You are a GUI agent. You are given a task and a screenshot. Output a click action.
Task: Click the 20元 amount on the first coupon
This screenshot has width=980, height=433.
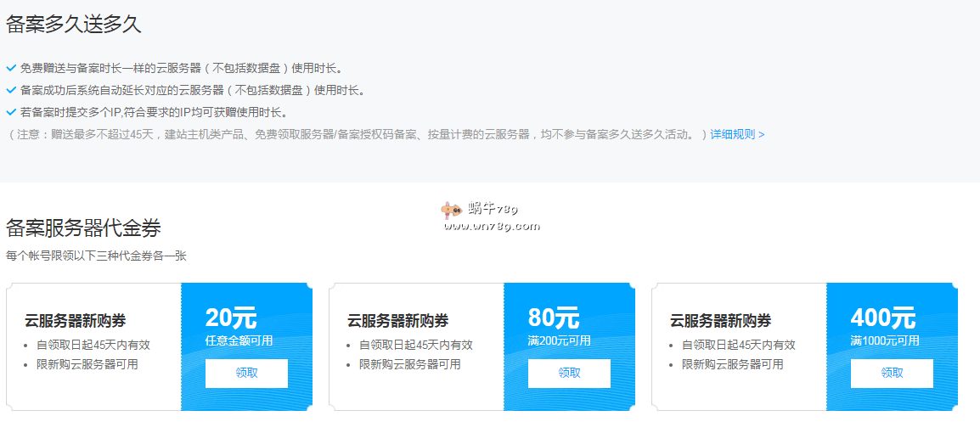coord(230,318)
